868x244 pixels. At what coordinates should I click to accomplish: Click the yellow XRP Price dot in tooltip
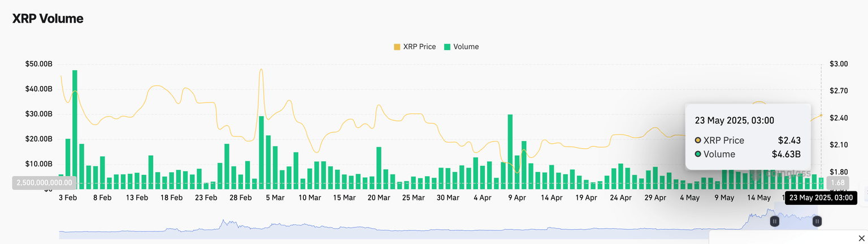coord(698,140)
